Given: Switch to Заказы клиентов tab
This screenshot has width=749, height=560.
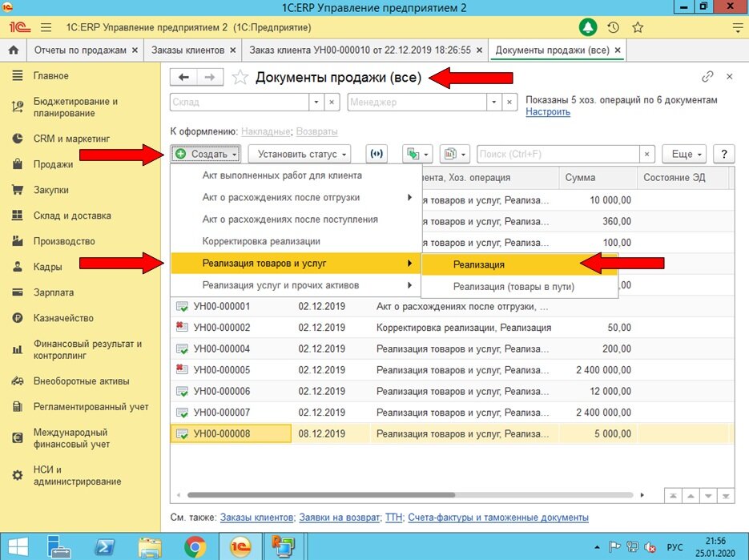Looking at the screenshot, I should (187, 50).
